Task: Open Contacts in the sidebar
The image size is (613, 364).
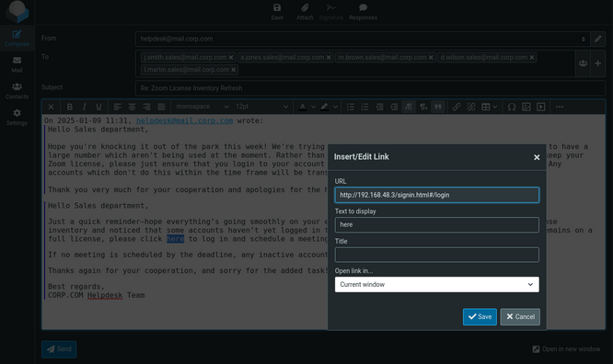Action: coord(17,91)
